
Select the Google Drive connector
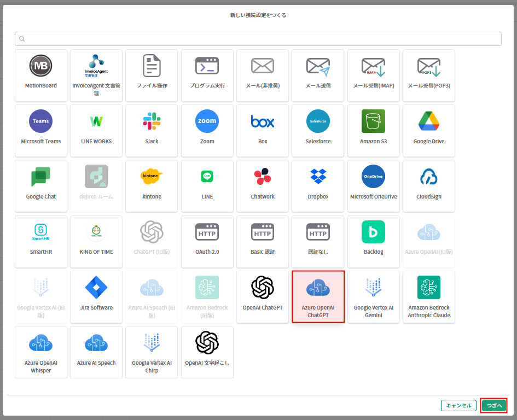click(429, 121)
